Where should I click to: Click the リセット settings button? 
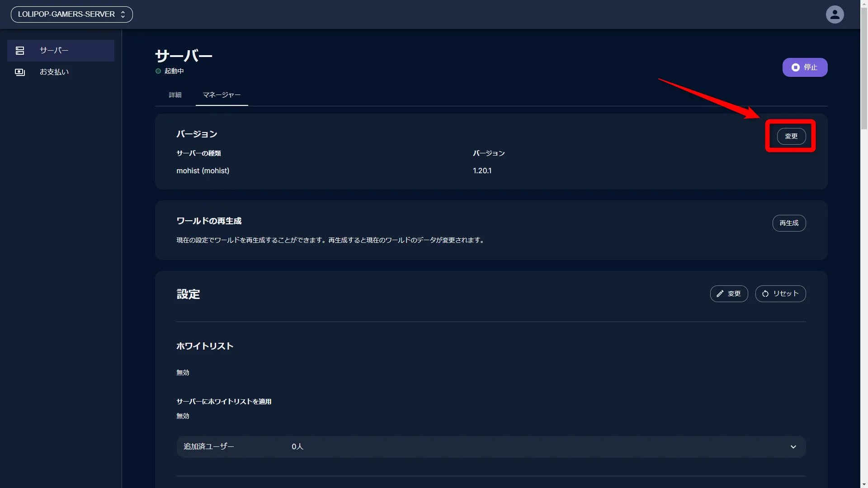[x=780, y=294]
